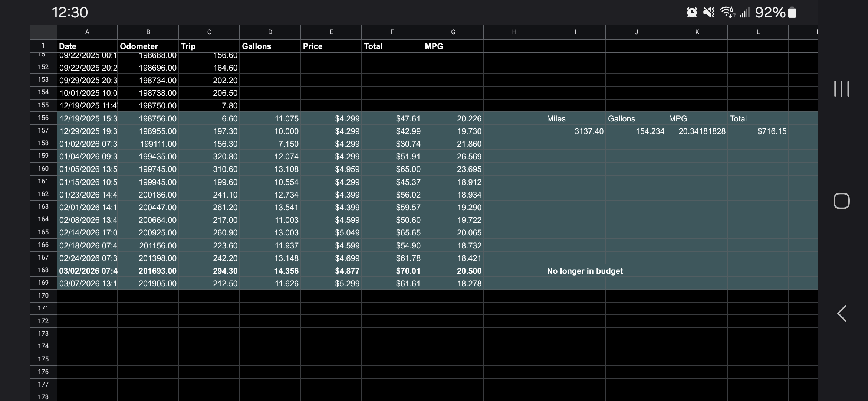Tap the alarm clock status icon

coord(691,13)
